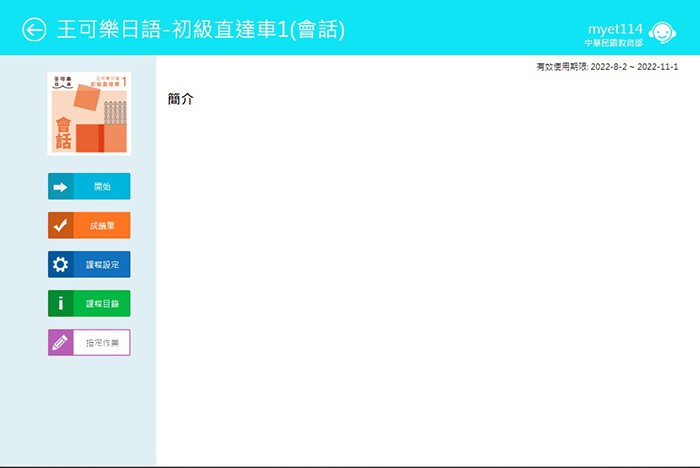700x468 pixels.
Task: Open the 成績單 report card label
Action: (x=102, y=226)
